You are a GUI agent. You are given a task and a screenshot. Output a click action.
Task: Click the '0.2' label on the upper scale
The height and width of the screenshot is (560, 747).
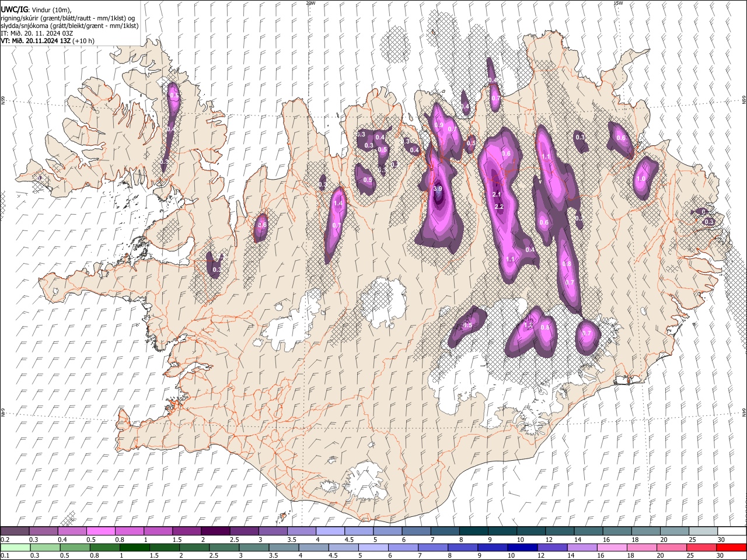coord(5,540)
